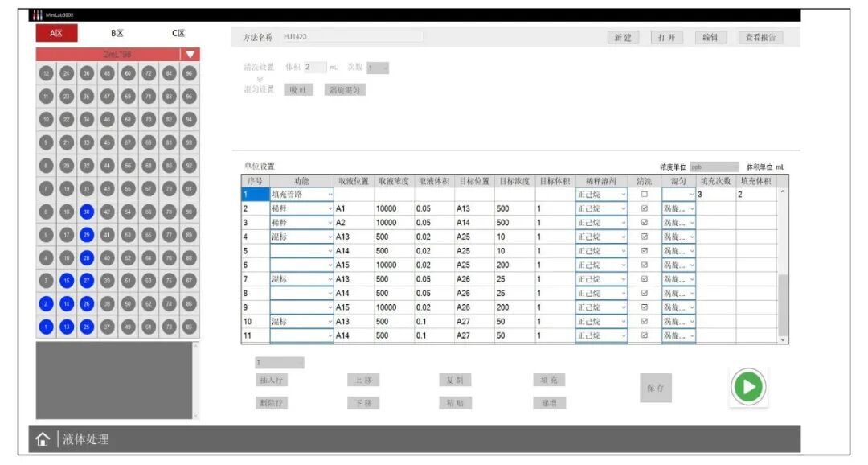Open 查看报告 to view the report
The height and width of the screenshot is (465, 868).
pyautogui.click(x=760, y=37)
